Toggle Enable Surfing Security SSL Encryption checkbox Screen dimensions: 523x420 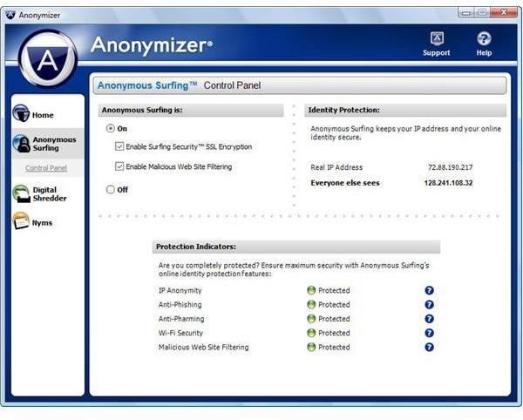tap(119, 146)
